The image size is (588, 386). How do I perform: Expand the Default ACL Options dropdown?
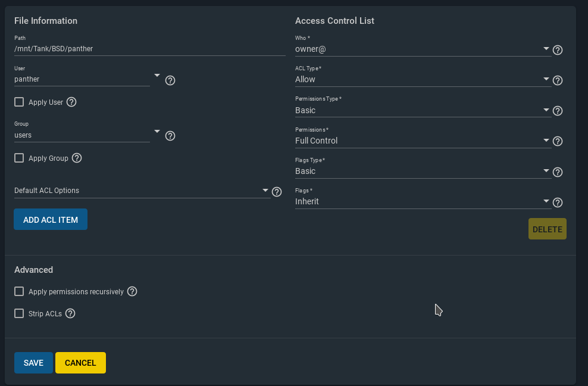click(x=142, y=191)
